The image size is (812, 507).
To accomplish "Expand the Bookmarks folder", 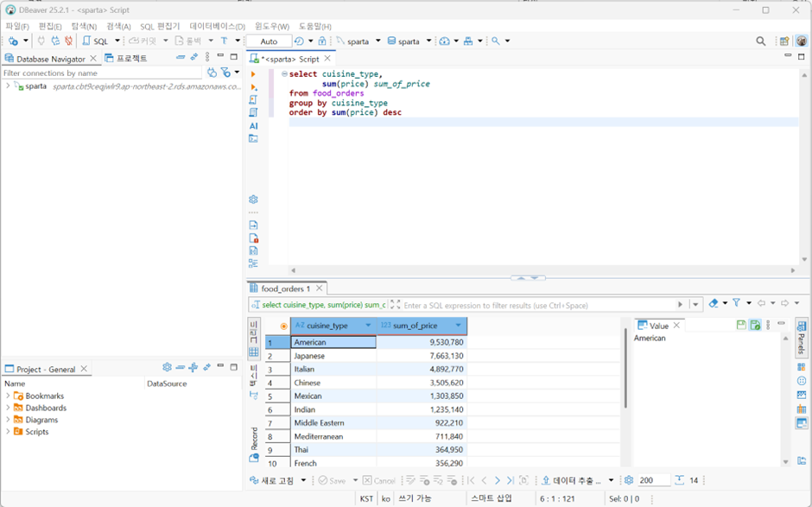I will point(8,396).
